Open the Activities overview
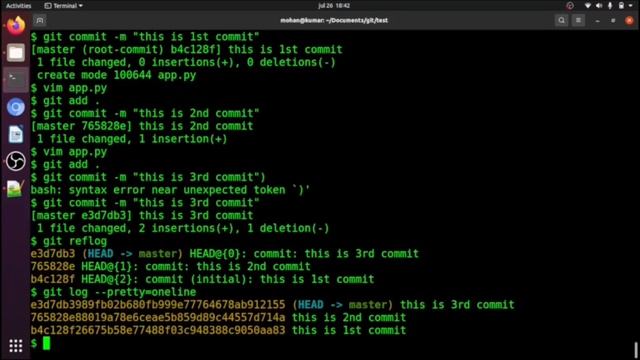This screenshot has height=360, width=640. (x=18, y=6)
